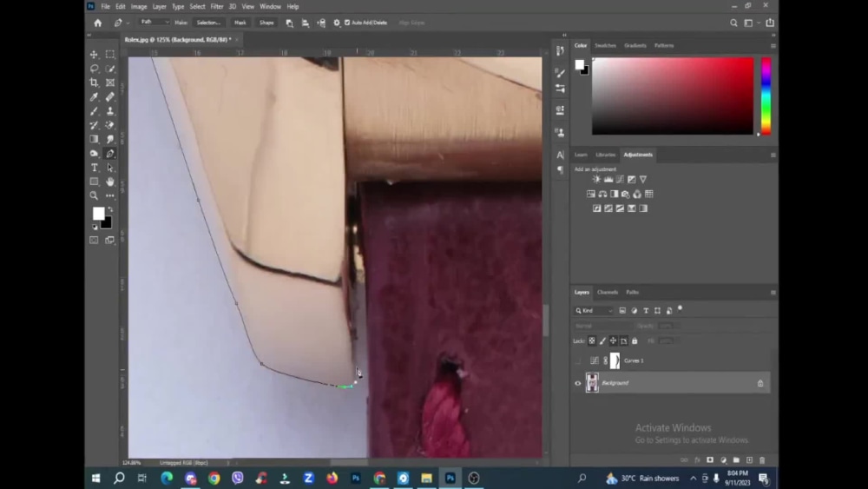Select the Eyedropper tool
This screenshot has height=489, width=868.
[x=94, y=97]
